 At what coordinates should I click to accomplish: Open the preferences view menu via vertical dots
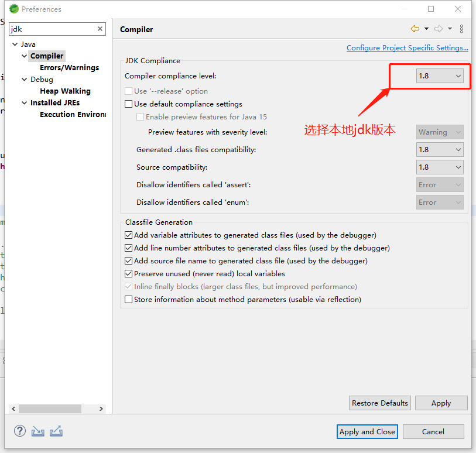pyautogui.click(x=461, y=29)
